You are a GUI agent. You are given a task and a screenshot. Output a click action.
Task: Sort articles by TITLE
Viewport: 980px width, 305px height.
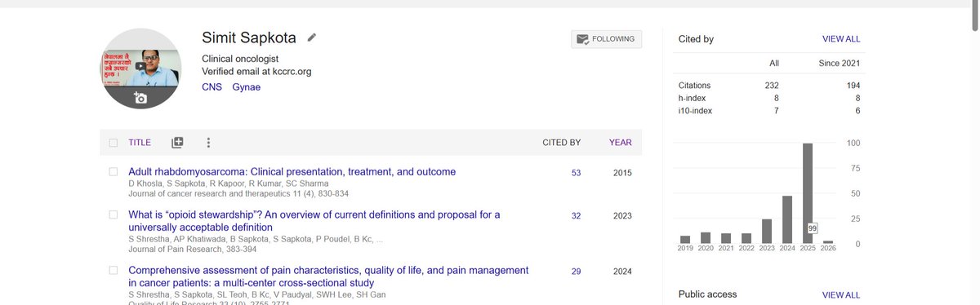(140, 142)
